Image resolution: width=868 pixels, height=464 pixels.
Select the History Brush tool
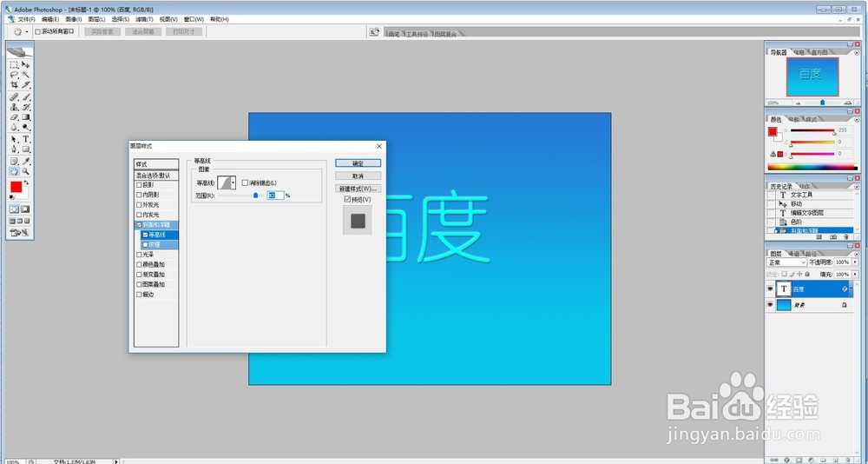[x=25, y=107]
